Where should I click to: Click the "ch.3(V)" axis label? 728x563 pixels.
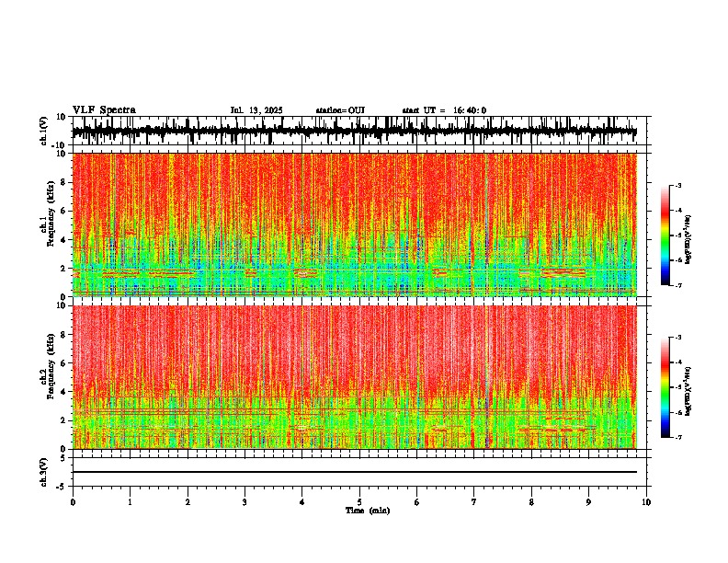coord(44,473)
